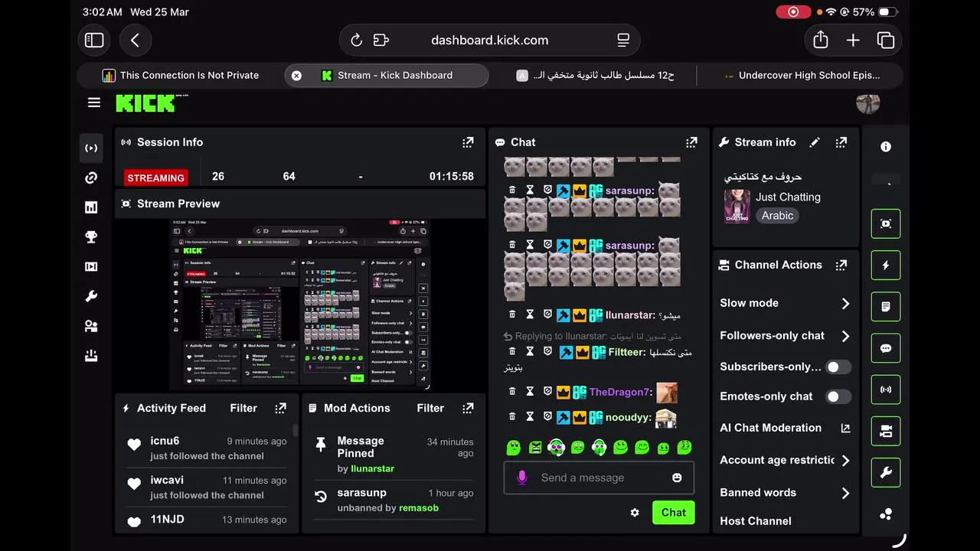The width and height of the screenshot is (980, 551).
Task: Open the emoji picker in message box
Action: (677, 478)
